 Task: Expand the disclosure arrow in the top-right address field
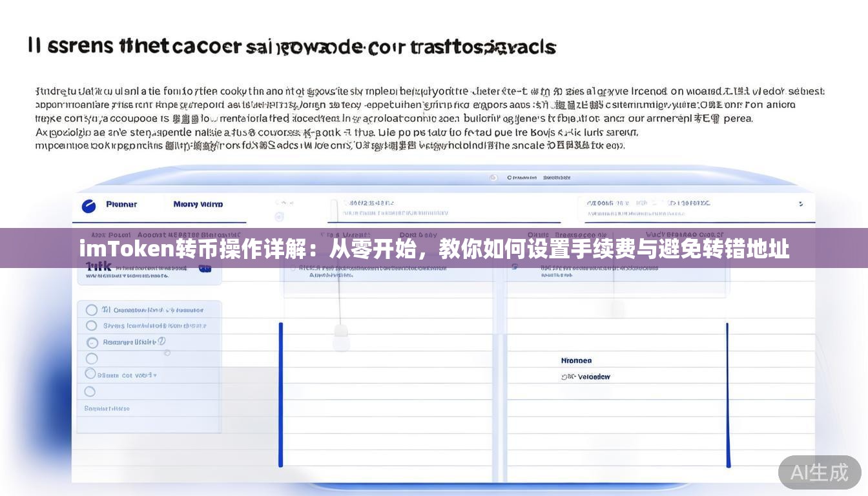pyautogui.click(x=801, y=203)
